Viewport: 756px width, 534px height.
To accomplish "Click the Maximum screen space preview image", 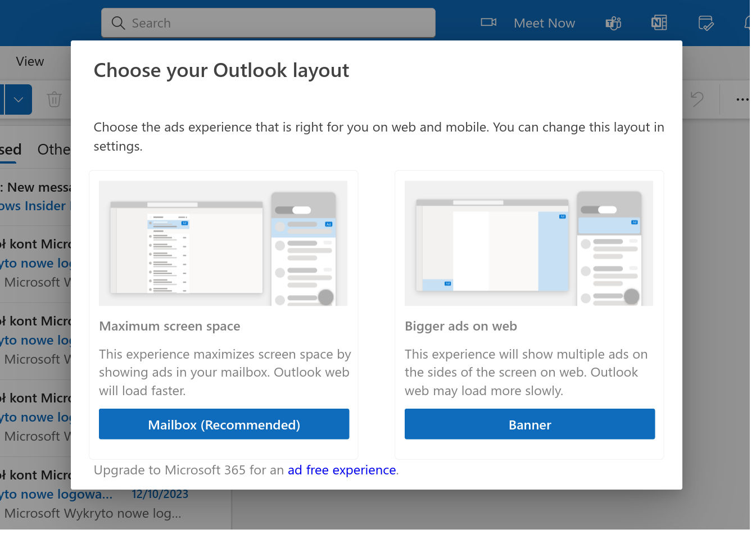I will (x=223, y=243).
